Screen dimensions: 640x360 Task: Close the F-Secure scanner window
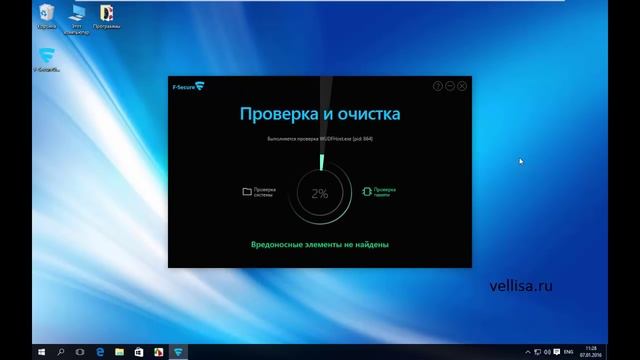(462, 86)
